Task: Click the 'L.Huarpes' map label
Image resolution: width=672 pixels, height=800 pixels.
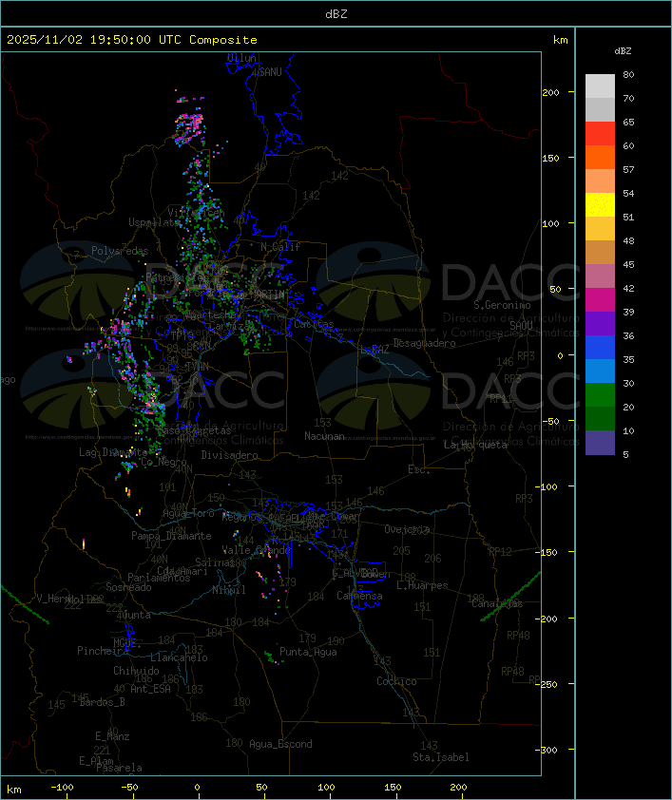Action: coord(422,585)
